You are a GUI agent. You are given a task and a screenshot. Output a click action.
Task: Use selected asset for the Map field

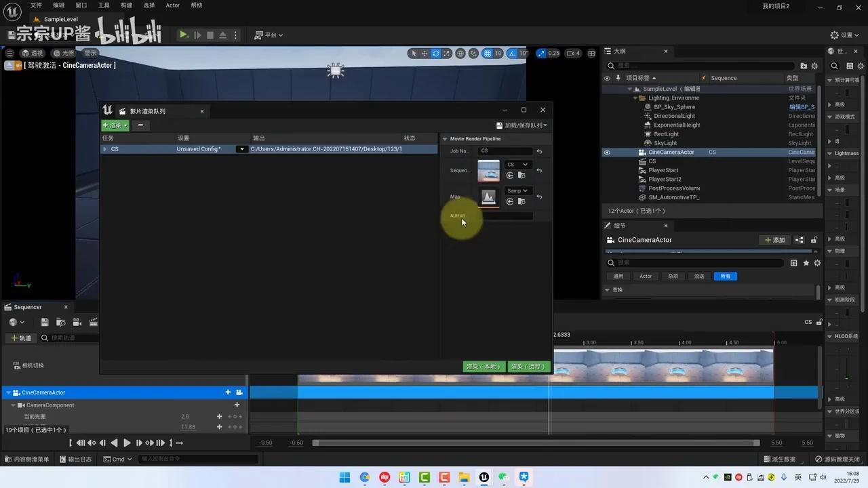510,201
